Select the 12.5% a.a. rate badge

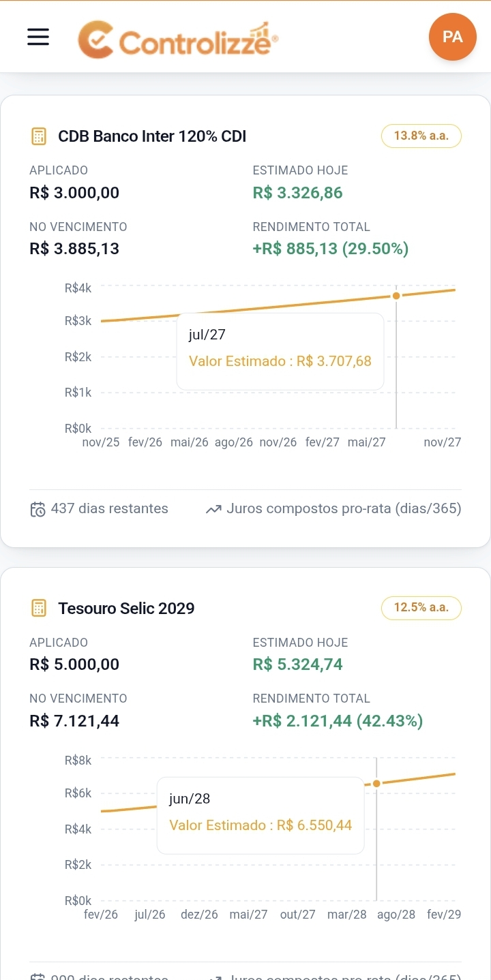pos(421,607)
